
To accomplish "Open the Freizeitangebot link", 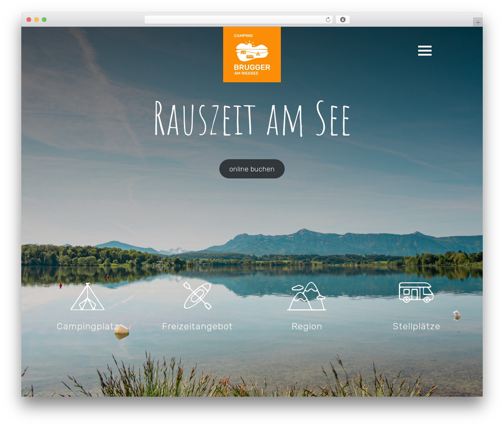I will [197, 326].
